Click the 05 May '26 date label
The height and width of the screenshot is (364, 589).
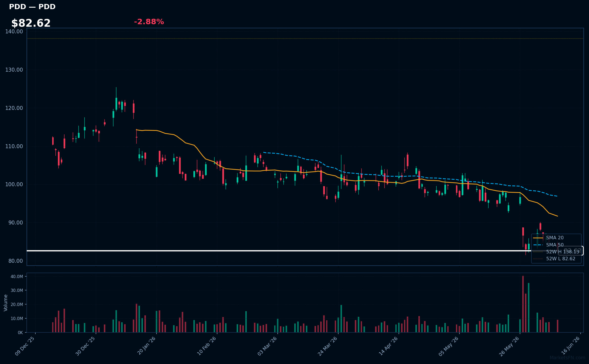click(x=449, y=346)
